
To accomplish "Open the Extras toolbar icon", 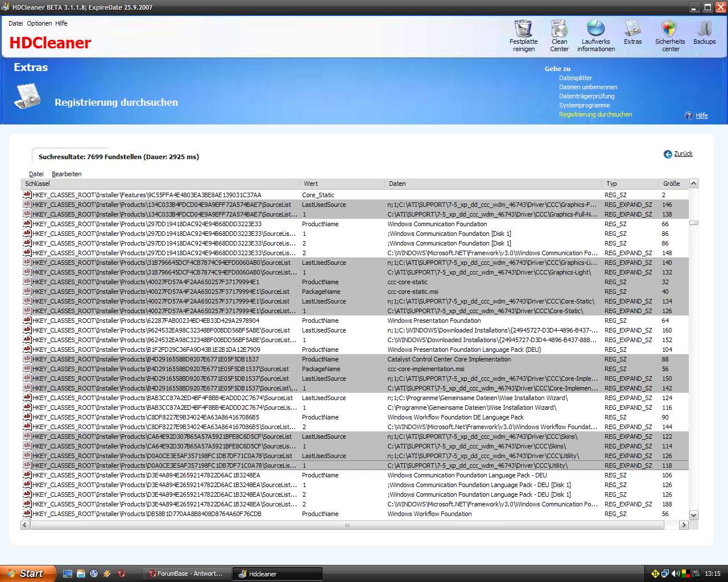I will pos(632,33).
